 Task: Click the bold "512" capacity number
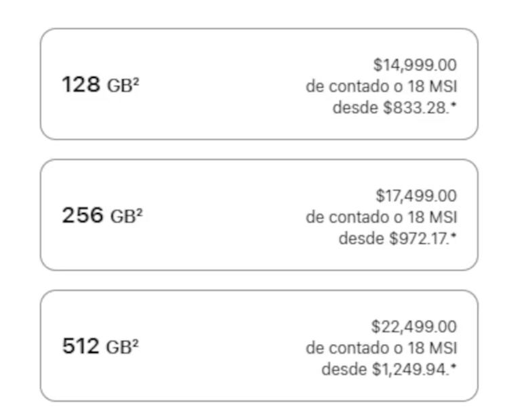pos(81,347)
